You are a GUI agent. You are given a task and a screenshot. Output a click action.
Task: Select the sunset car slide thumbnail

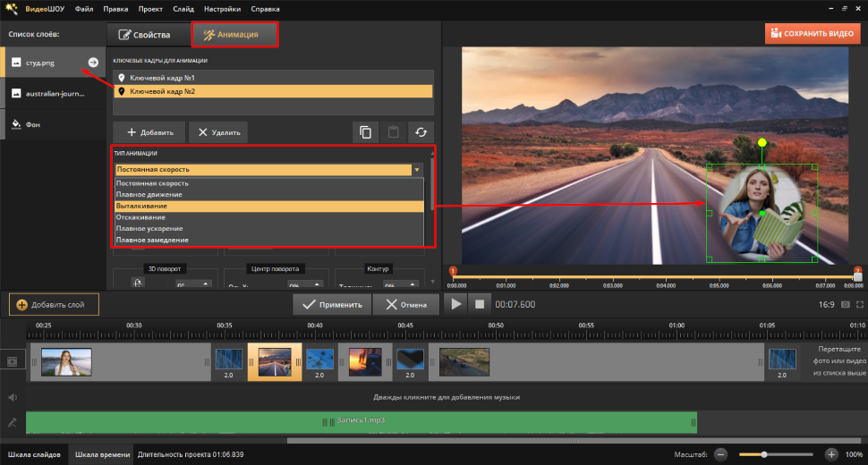[365, 362]
